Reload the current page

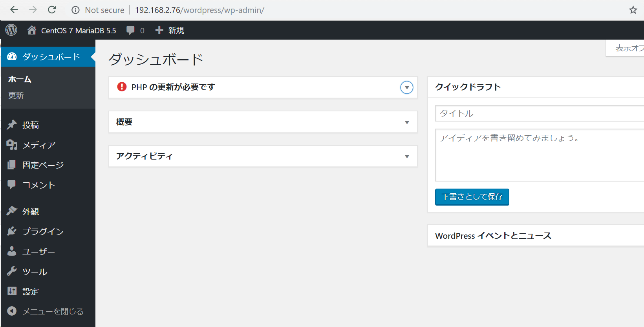click(x=52, y=10)
